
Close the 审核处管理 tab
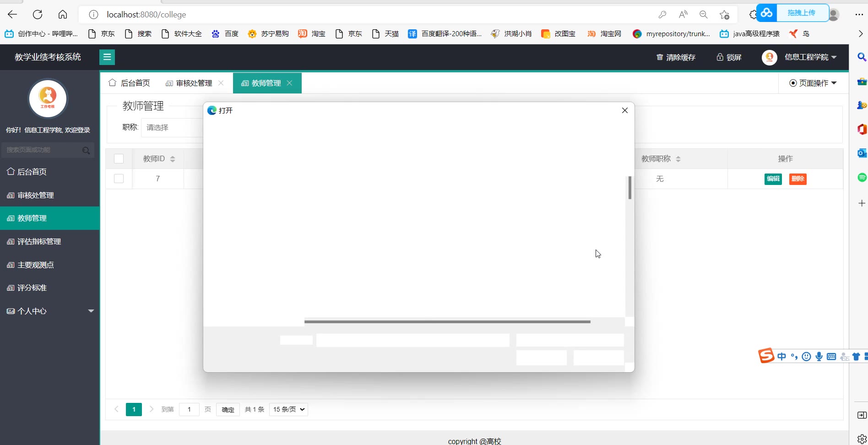221,83
